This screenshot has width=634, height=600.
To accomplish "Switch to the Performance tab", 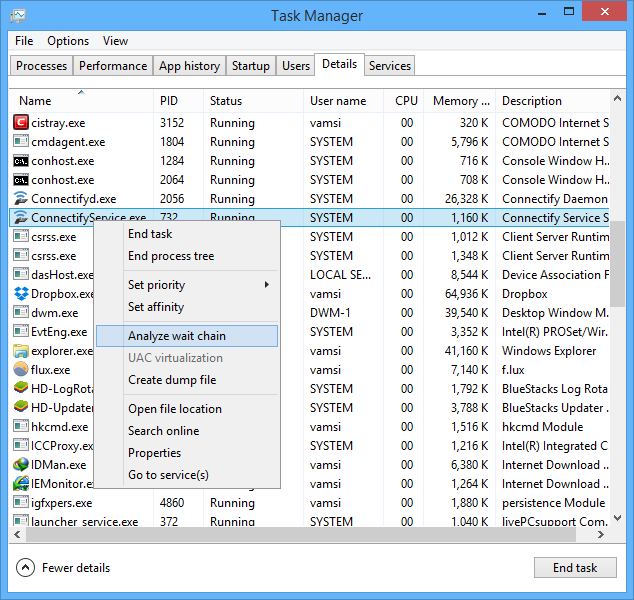I will [x=113, y=65].
